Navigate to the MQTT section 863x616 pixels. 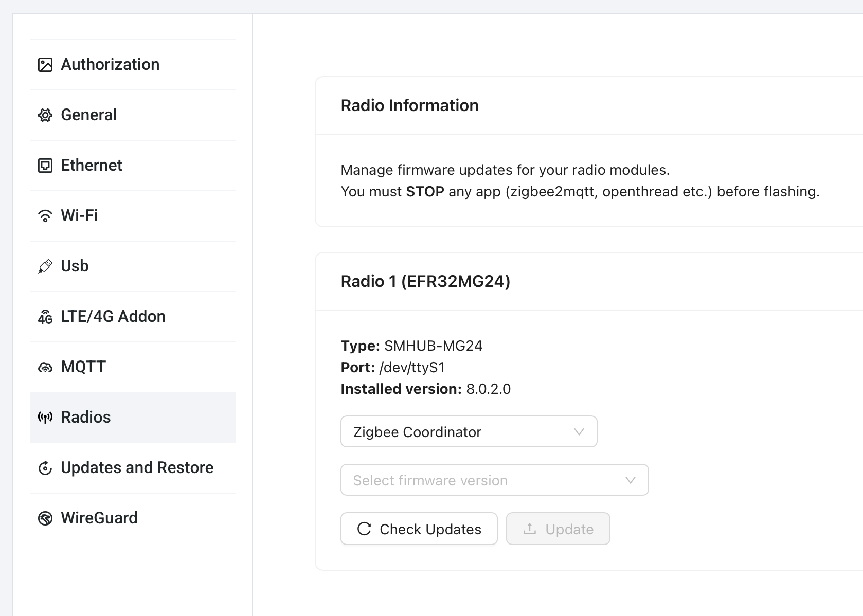pyautogui.click(x=133, y=367)
